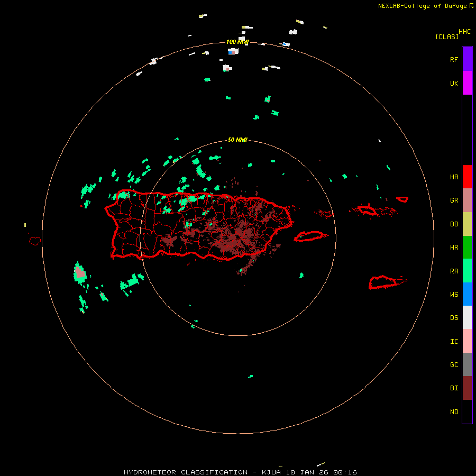Click the BD yellow-olive legend swatch
The width and height of the screenshot is (476, 476).
tap(467, 224)
